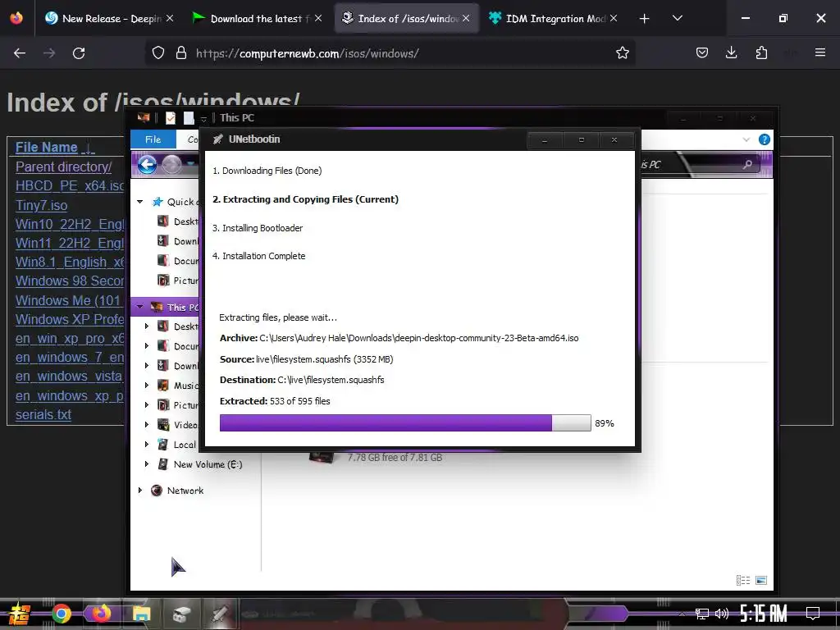The image size is (840, 630).
Task: Open the en_windows_vista link
Action: [x=70, y=376]
